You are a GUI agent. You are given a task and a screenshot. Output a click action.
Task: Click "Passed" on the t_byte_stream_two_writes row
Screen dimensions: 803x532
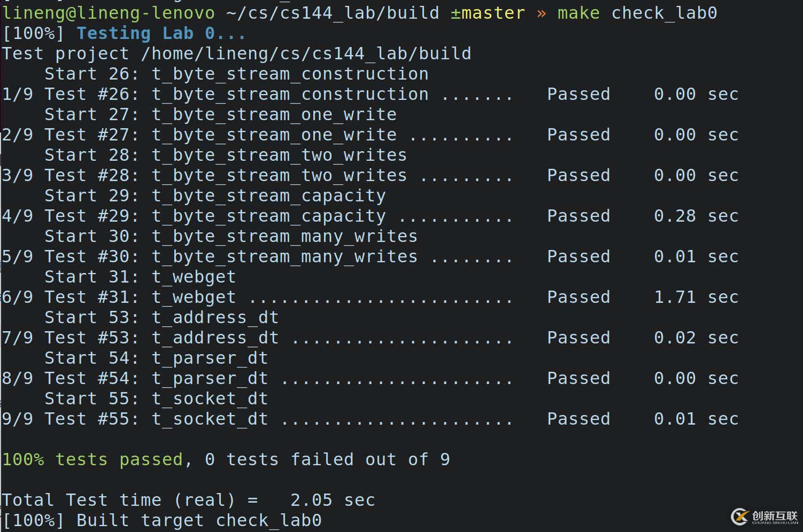click(578, 175)
